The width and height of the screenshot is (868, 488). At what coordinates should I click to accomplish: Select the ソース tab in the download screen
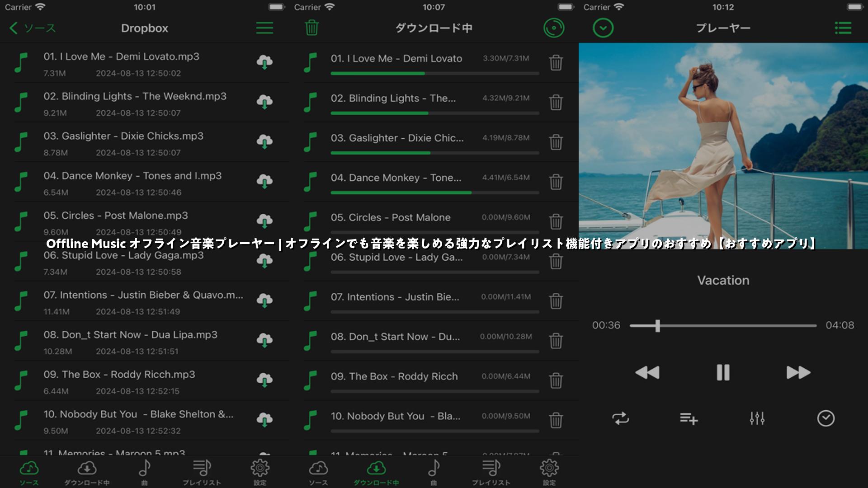[x=318, y=473]
